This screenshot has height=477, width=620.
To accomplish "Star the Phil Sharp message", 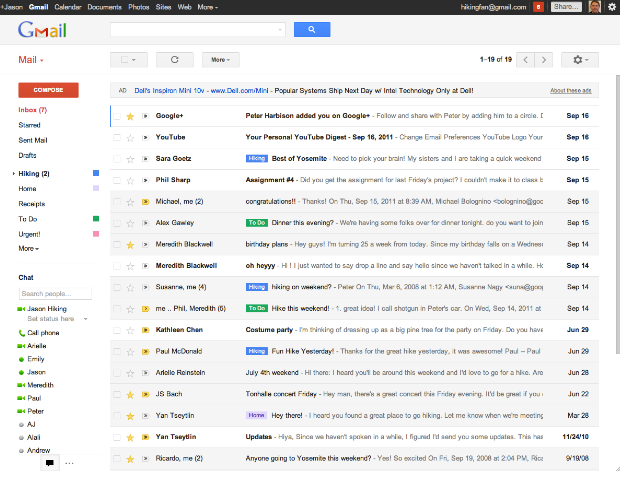I will (x=130, y=180).
